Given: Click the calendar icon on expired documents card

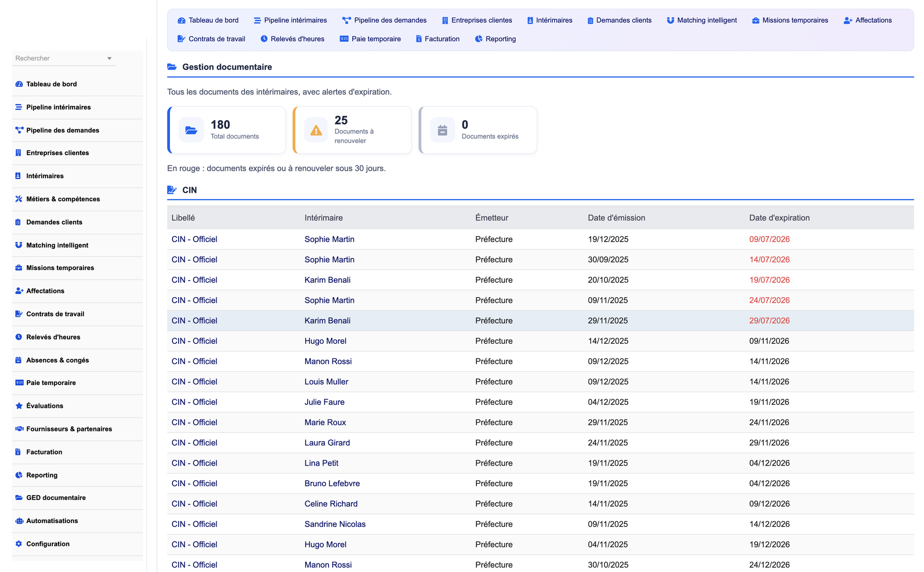Looking at the screenshot, I should pos(442,130).
